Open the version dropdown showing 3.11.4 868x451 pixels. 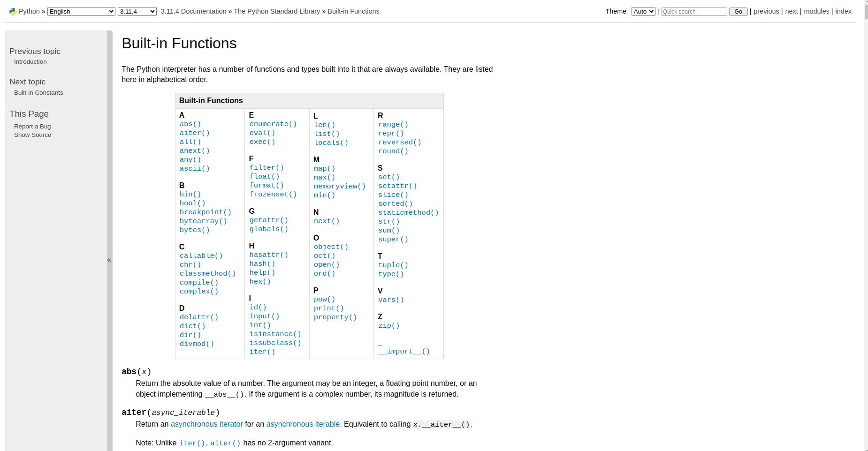[137, 11]
